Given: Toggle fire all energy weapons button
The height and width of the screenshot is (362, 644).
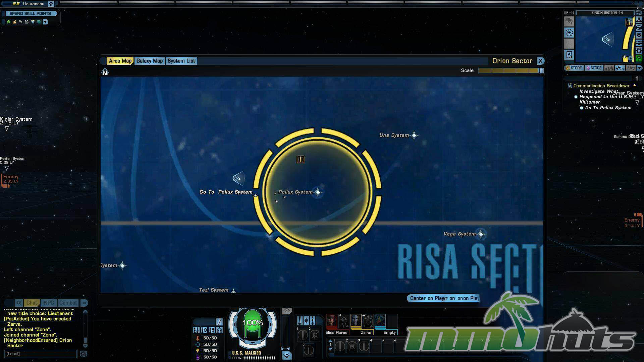Looking at the screenshot, I should tap(300, 321).
